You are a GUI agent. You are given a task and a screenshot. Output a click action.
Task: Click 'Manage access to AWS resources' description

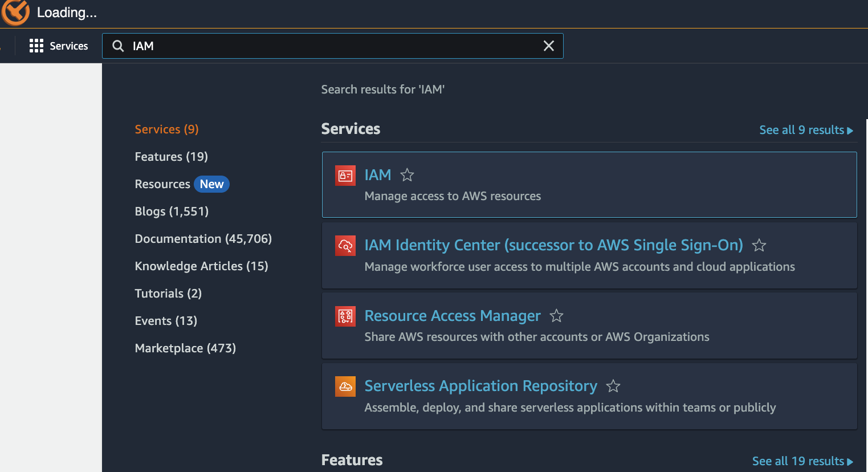pos(453,196)
